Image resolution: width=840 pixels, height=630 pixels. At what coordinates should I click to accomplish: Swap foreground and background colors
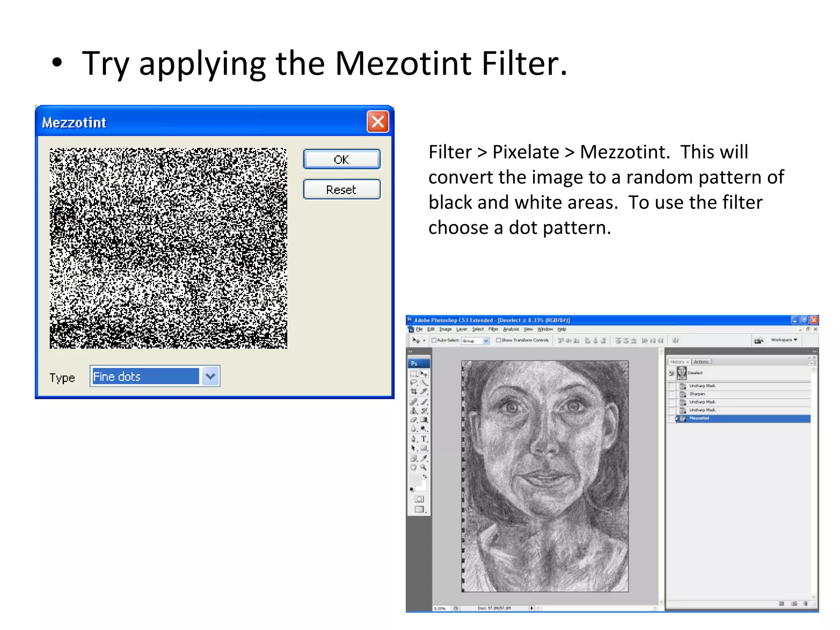(425, 477)
